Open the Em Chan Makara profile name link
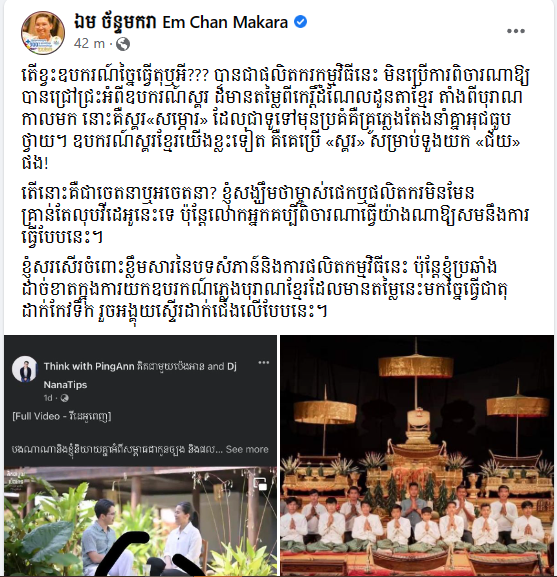This screenshot has width=557, height=577. [x=225, y=22]
